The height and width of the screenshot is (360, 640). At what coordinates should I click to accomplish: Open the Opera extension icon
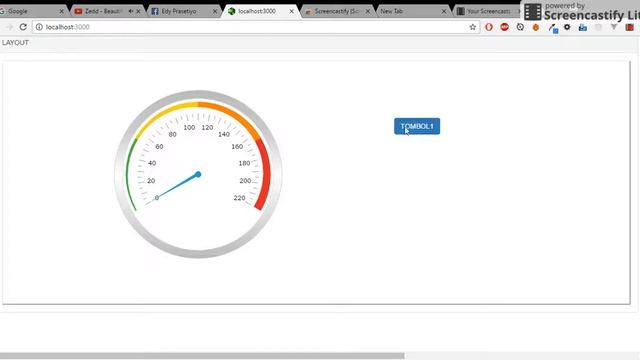(489, 27)
